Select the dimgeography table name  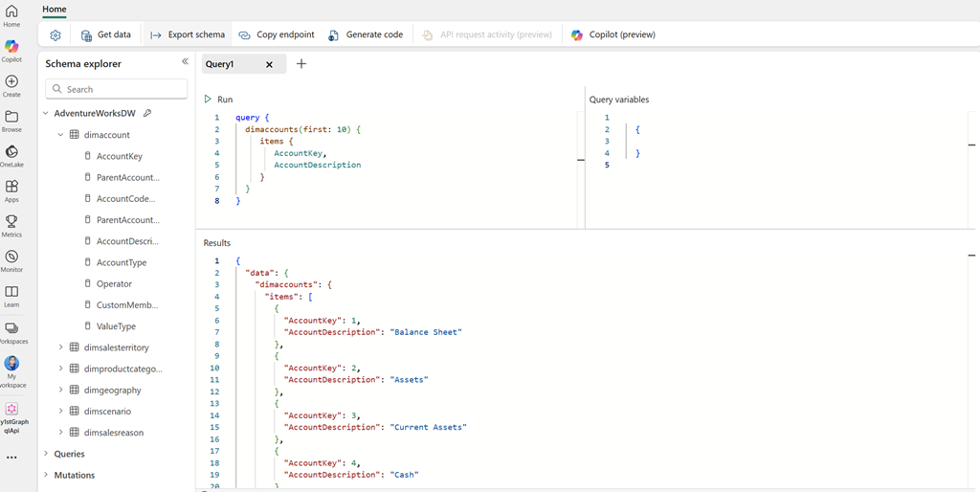tap(113, 390)
